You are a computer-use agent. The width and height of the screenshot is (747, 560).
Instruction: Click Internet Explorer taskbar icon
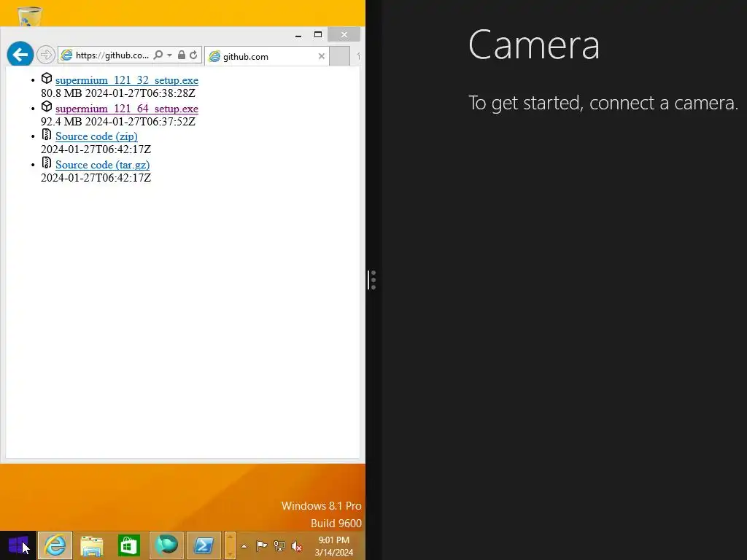[x=55, y=545]
